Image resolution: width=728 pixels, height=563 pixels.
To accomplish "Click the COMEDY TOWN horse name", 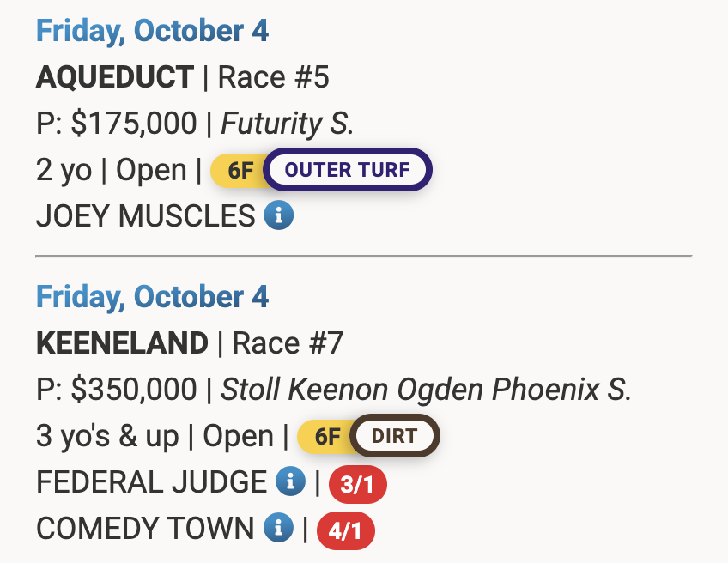I will coord(145,530).
